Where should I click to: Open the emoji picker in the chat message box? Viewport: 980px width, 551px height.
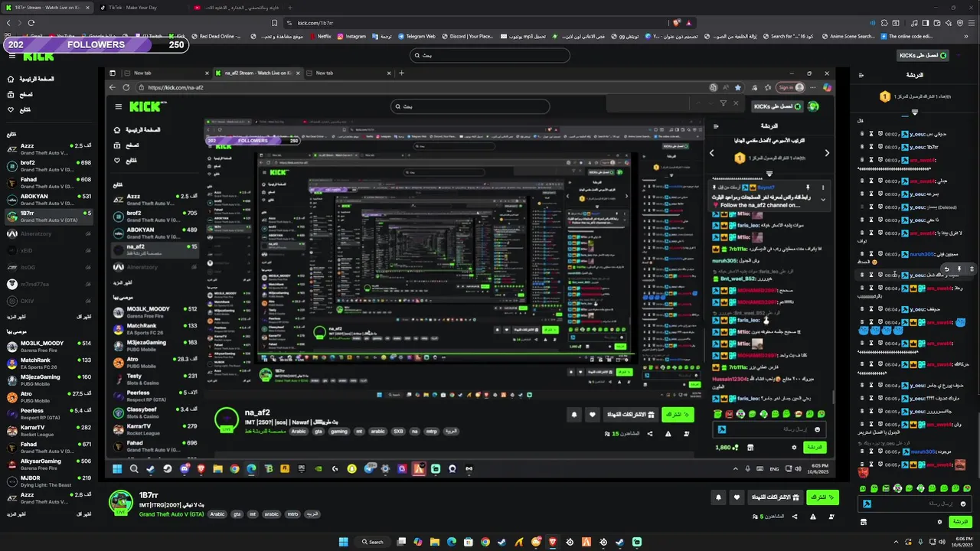(x=963, y=504)
